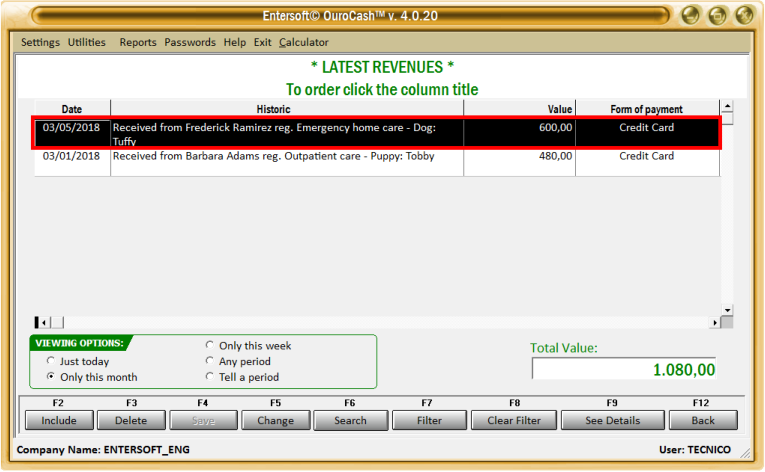The height and width of the screenshot is (472, 765).
Task: Click the Search button
Action: pyautogui.click(x=350, y=420)
